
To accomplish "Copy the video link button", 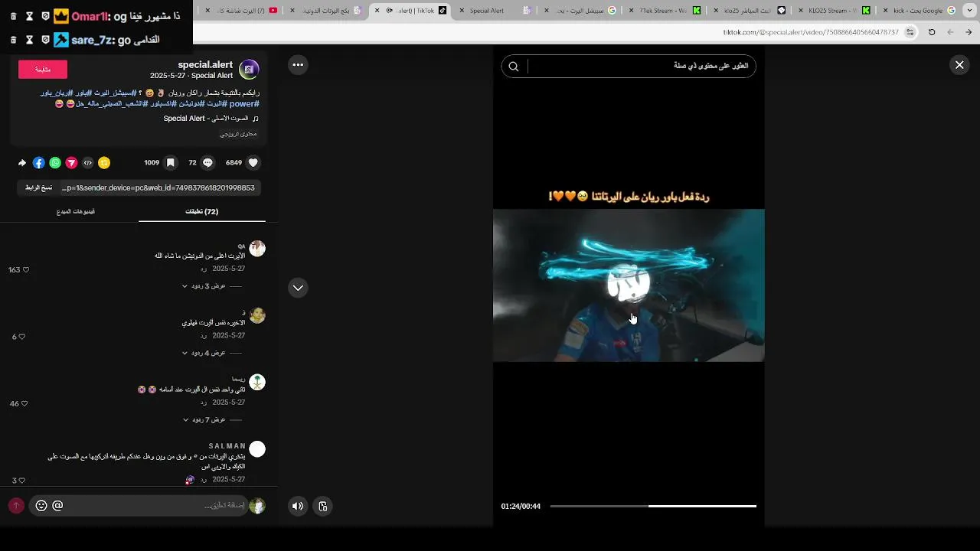I will pos(38,187).
